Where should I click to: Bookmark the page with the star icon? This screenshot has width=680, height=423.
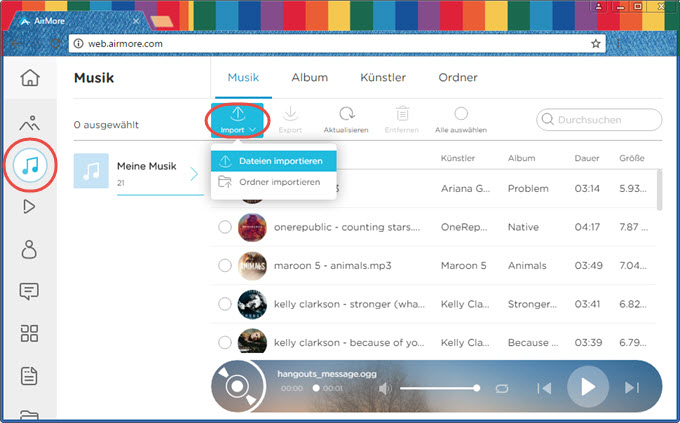tap(595, 43)
